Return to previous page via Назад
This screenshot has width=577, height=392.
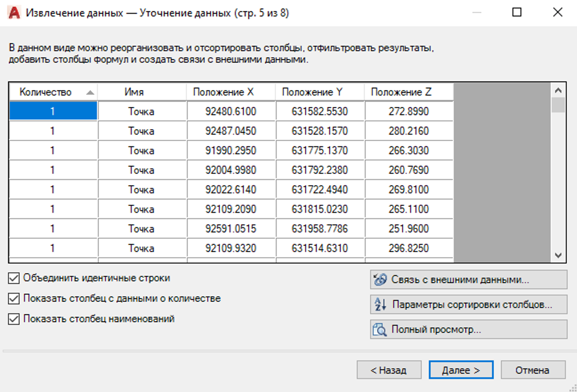pos(389,370)
